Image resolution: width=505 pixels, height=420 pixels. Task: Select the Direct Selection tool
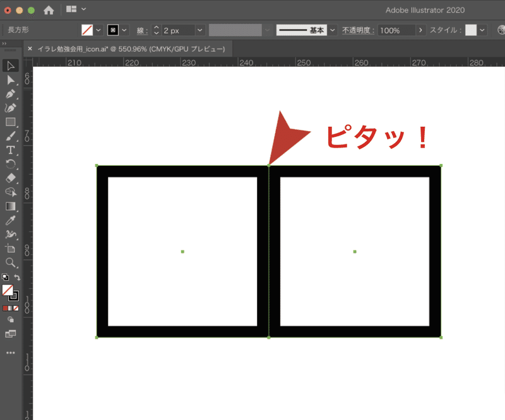click(x=11, y=80)
